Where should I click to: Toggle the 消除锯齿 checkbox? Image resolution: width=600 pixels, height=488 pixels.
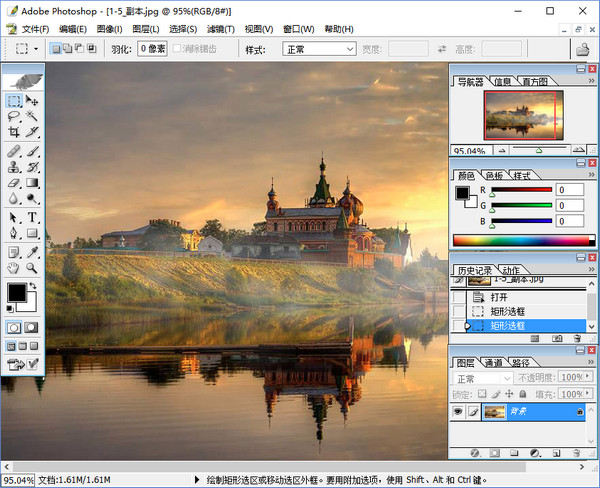point(179,48)
